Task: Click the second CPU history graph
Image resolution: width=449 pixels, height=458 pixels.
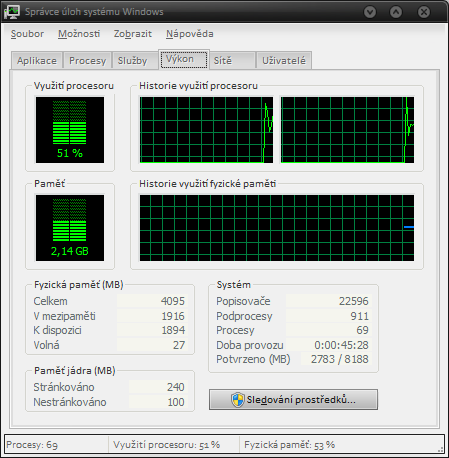Action: pos(348,130)
